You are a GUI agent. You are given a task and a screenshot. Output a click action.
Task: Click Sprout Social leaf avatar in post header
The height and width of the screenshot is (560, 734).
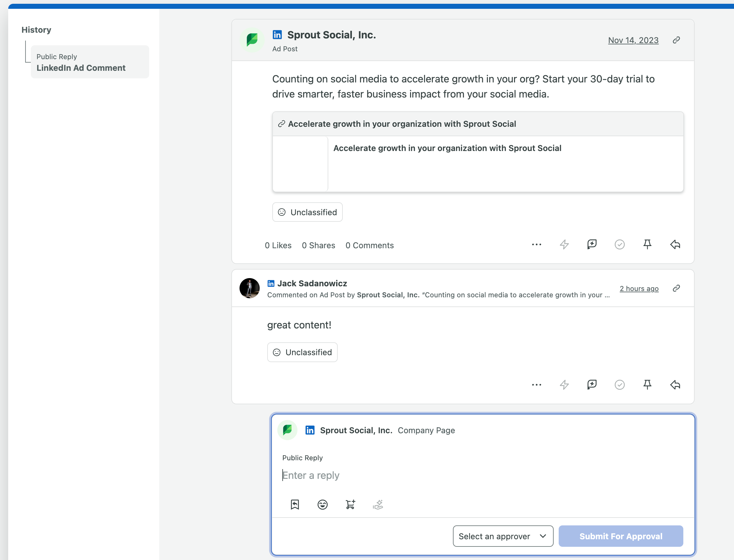click(x=252, y=40)
